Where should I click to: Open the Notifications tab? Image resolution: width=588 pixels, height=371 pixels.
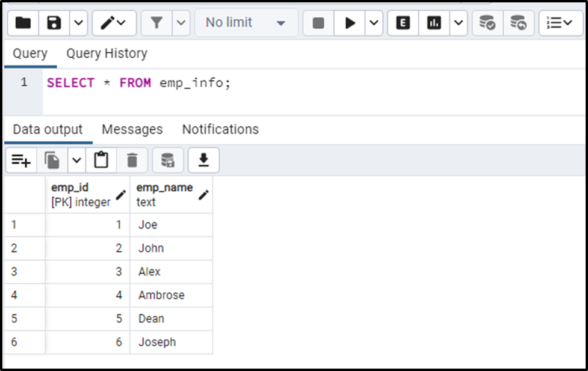pos(220,129)
